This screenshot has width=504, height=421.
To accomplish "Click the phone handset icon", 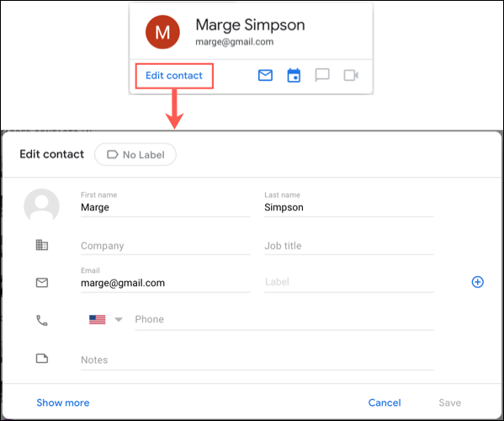I will tap(42, 320).
